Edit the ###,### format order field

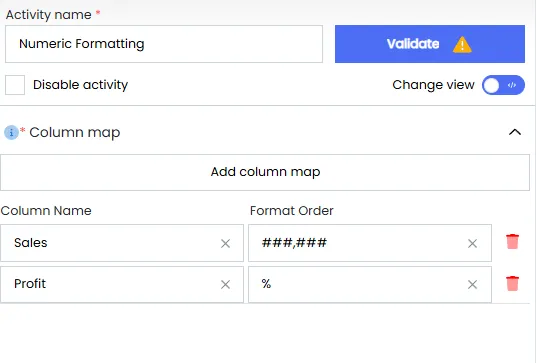(x=370, y=243)
